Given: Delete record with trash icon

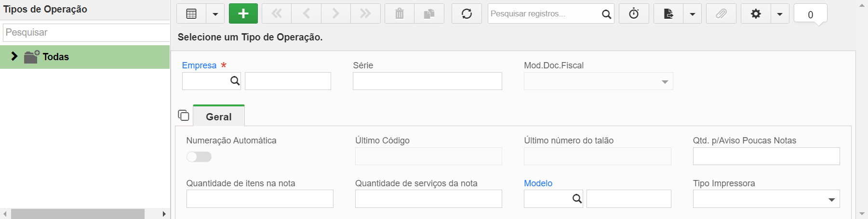Looking at the screenshot, I should coord(400,13).
